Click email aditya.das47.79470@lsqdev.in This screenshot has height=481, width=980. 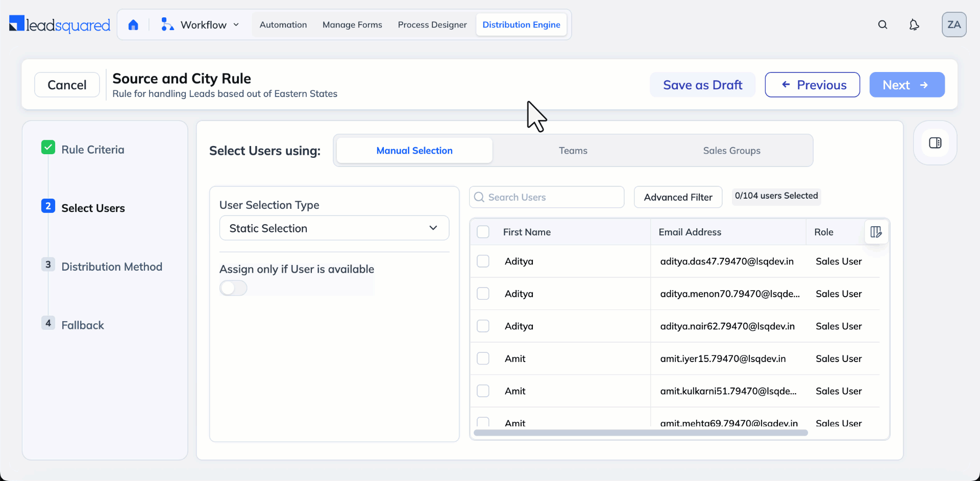coord(727,261)
